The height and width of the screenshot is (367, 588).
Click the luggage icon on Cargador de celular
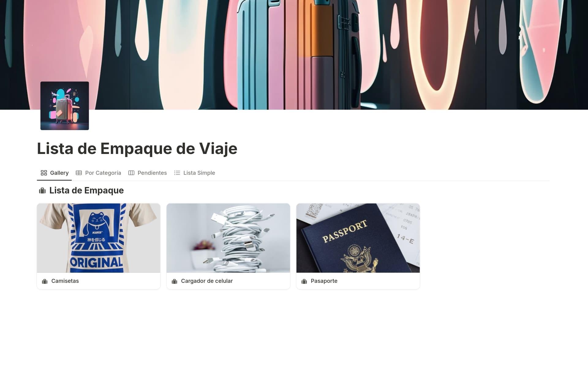click(x=175, y=281)
